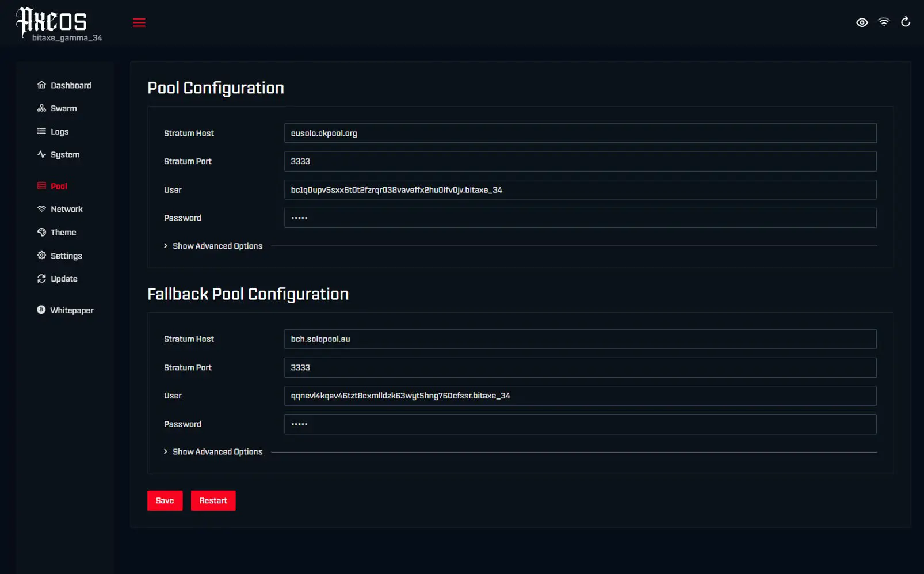Click the Update refresh icon
The image size is (924, 574).
point(41,279)
